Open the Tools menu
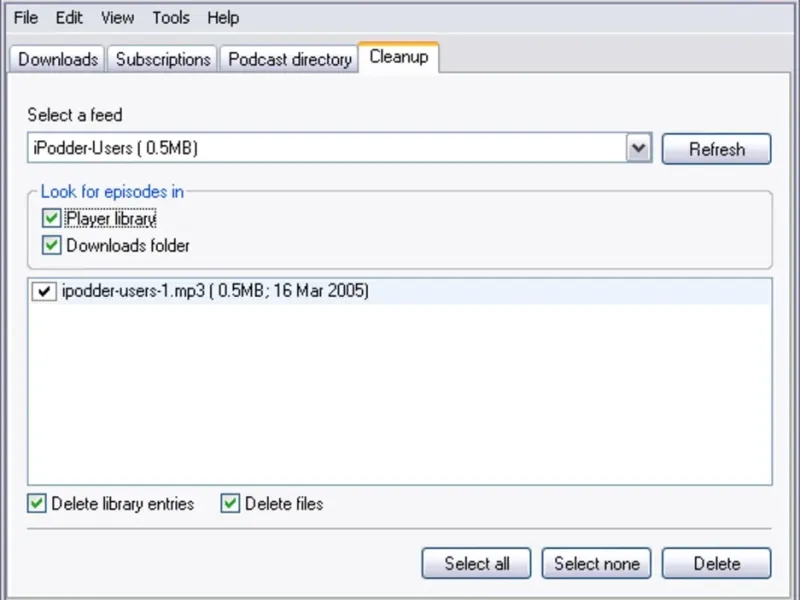Image resolution: width=800 pixels, height=600 pixels. pyautogui.click(x=171, y=18)
